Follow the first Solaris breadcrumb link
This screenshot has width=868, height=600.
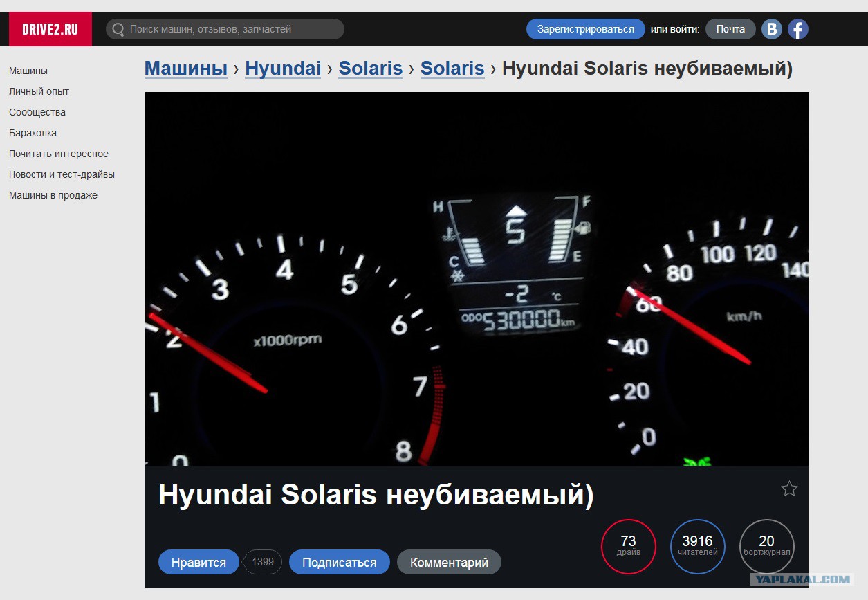(x=371, y=69)
